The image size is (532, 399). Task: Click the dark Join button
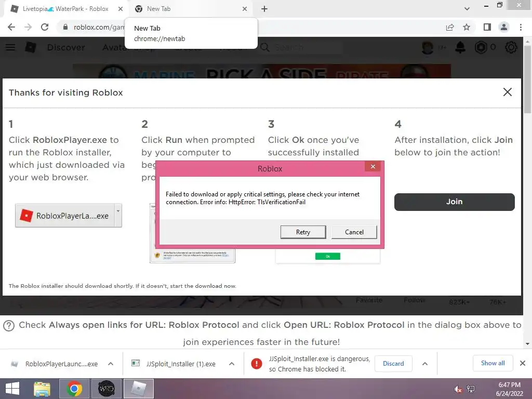pyautogui.click(x=454, y=202)
